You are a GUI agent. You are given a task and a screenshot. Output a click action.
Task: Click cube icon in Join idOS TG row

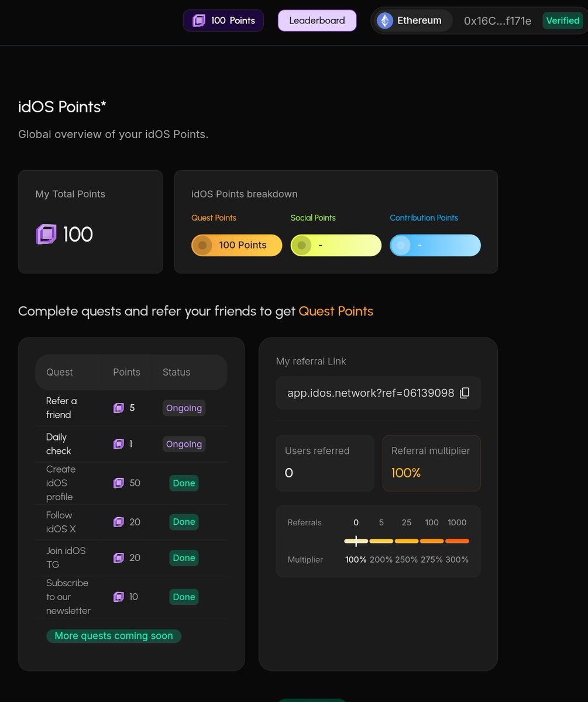[x=118, y=558]
